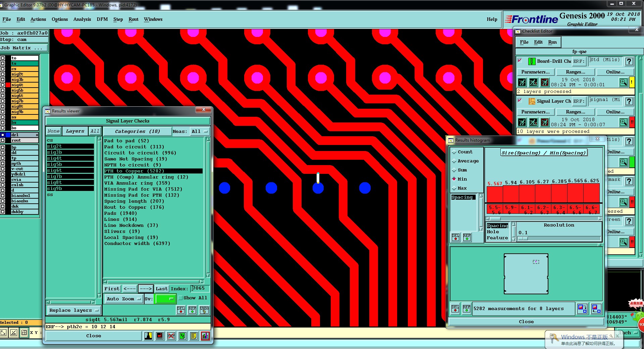The width and height of the screenshot is (644, 349).
Task: Click the yellow report icon in Results viewer
Action: (x=194, y=336)
